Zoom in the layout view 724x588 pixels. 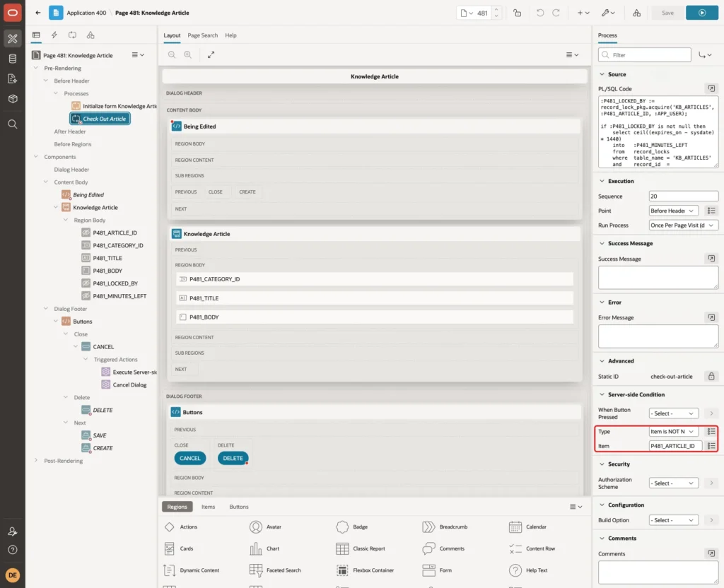[x=188, y=55]
